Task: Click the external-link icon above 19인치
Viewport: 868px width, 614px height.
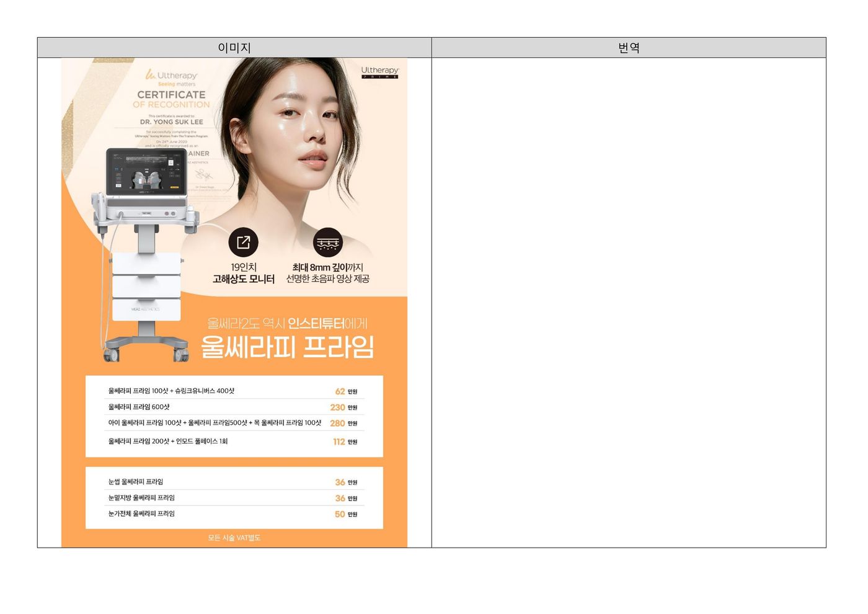Action: [x=243, y=242]
